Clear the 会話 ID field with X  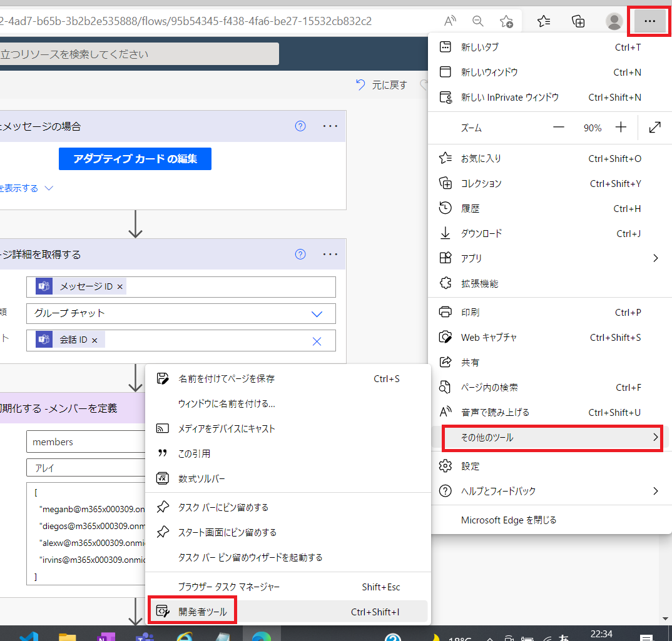[x=317, y=341]
